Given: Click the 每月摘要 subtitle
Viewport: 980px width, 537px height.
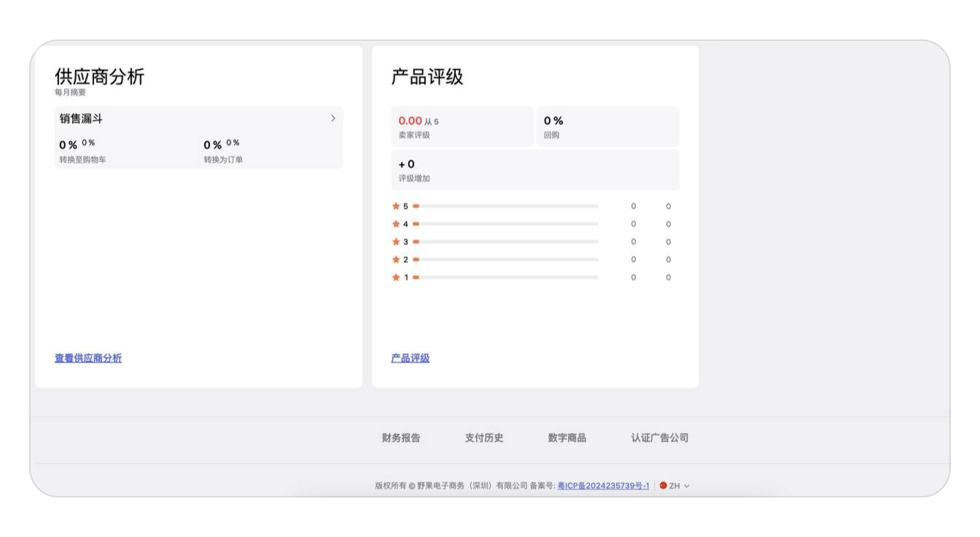Looking at the screenshot, I should pyautogui.click(x=70, y=93).
